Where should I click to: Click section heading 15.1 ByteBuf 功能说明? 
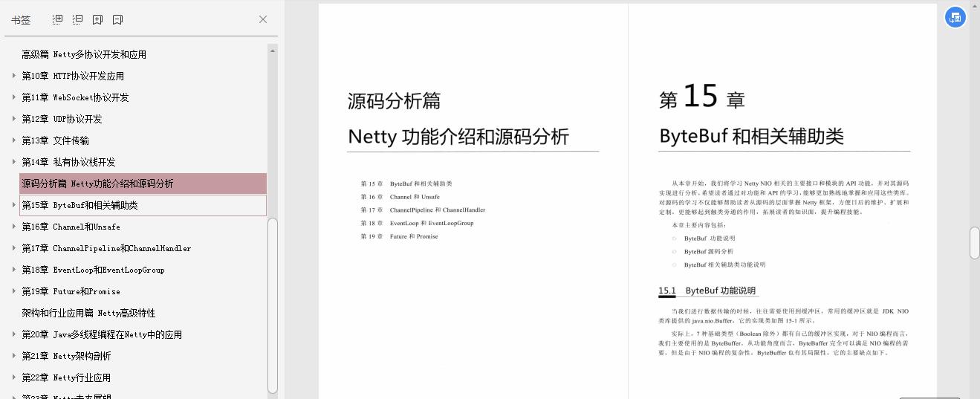coord(707,291)
